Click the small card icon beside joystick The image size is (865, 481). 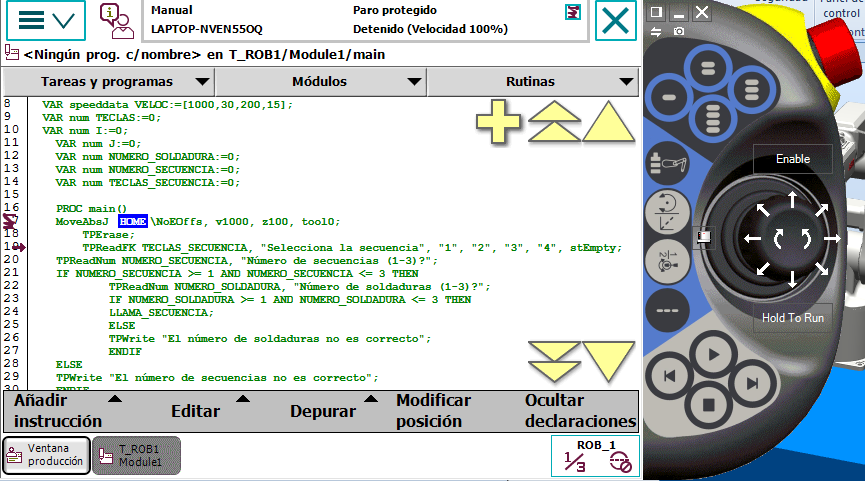pyautogui.click(x=703, y=237)
